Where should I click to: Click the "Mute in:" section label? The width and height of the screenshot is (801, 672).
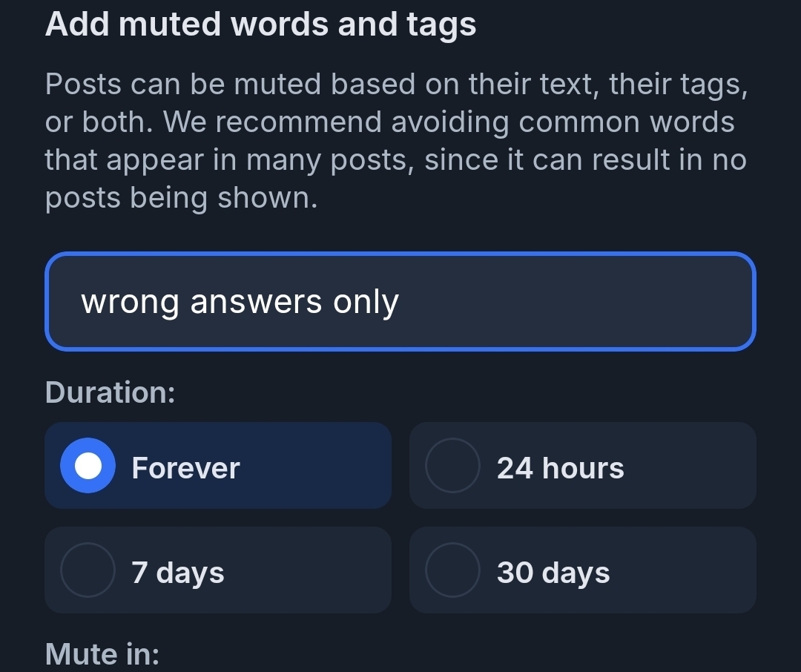(x=102, y=654)
